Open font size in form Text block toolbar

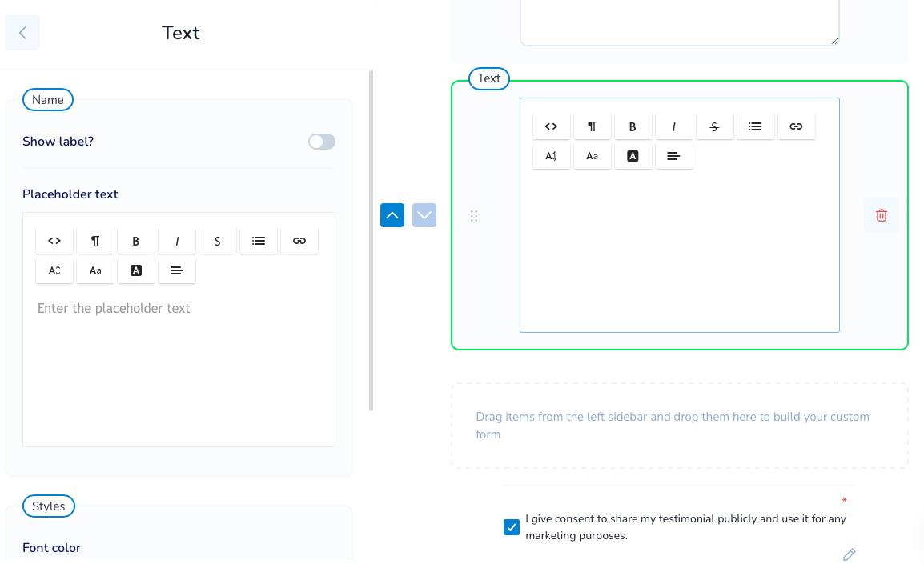click(592, 156)
